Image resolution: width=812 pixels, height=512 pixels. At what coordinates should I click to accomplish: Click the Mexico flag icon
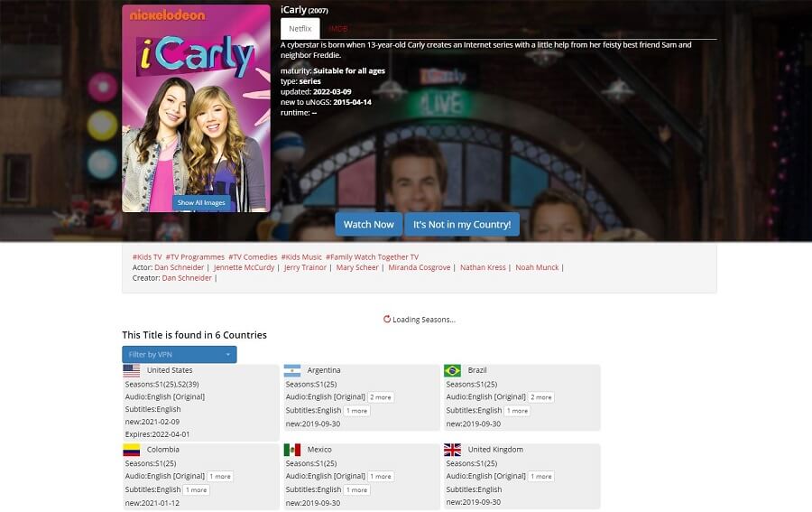[x=292, y=450]
